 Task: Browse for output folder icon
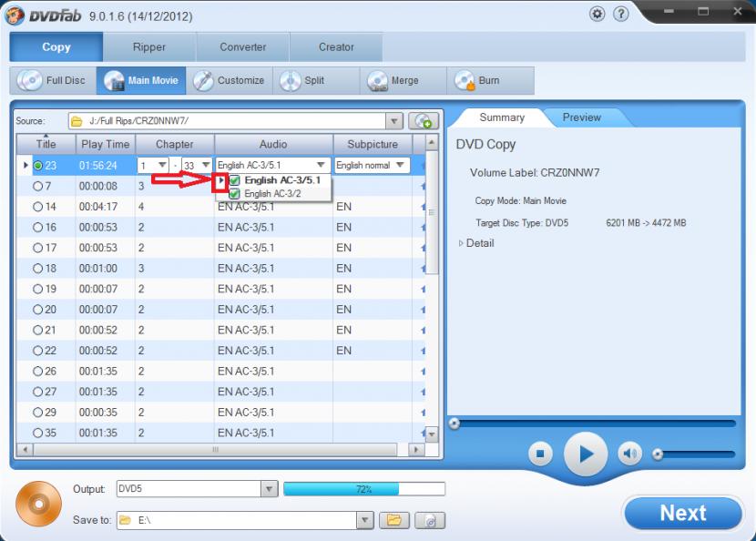[393, 520]
